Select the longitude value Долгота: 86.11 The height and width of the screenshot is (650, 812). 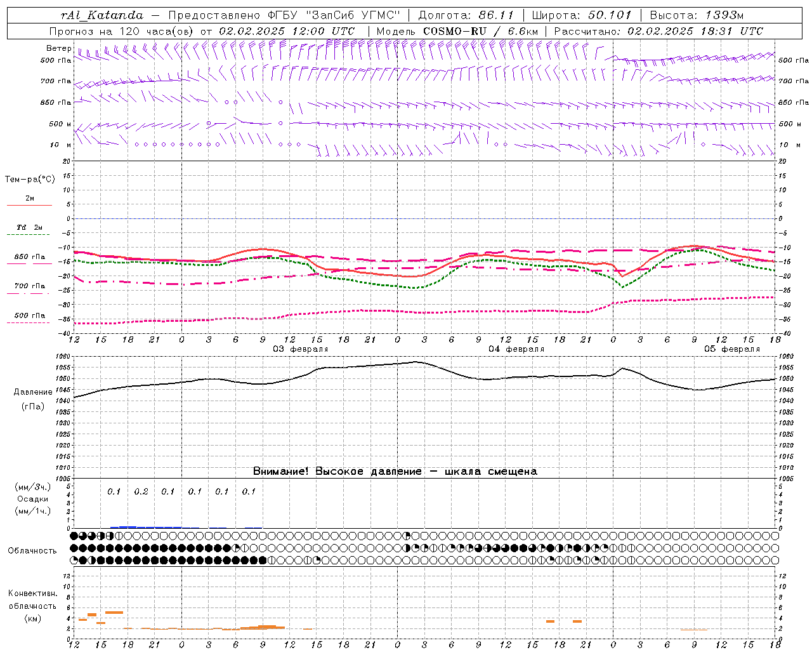tap(466, 15)
